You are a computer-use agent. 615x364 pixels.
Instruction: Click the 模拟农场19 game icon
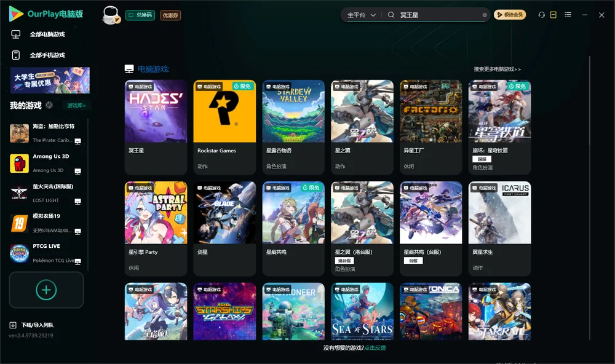pyautogui.click(x=19, y=224)
